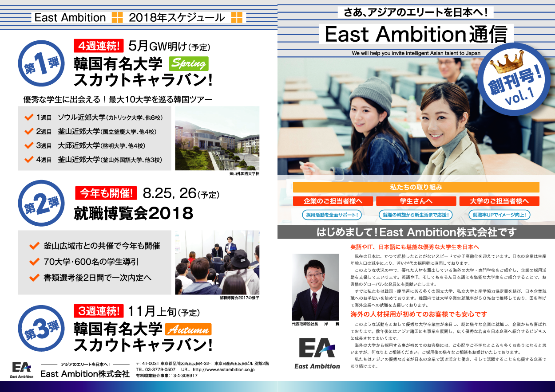
Task: Click the red heading 英語やIT、日本語にも堪能な優秀な大学生を日本へ
Action: point(414,247)
